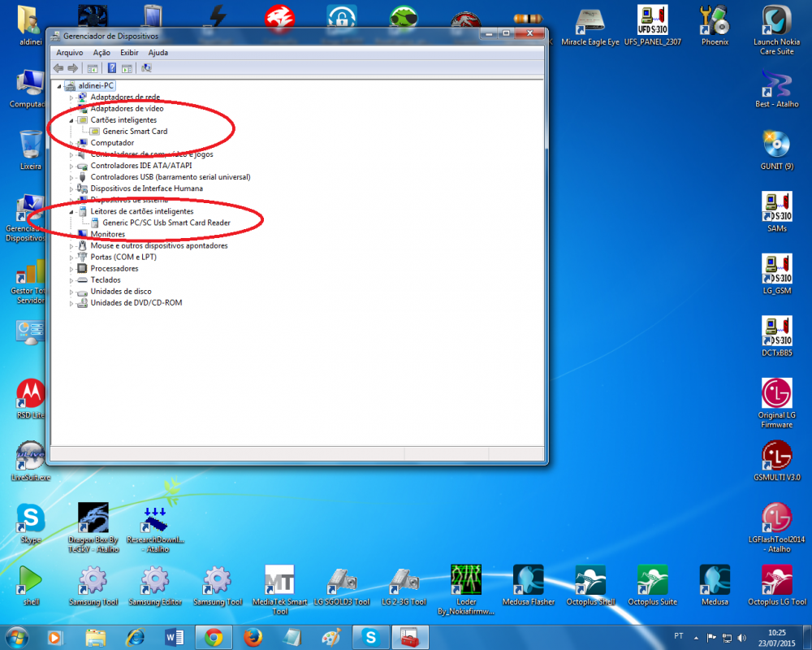The image size is (812, 650).
Task: Select Generic PC/SC Usb Smart Card Reader
Action: pos(166,223)
